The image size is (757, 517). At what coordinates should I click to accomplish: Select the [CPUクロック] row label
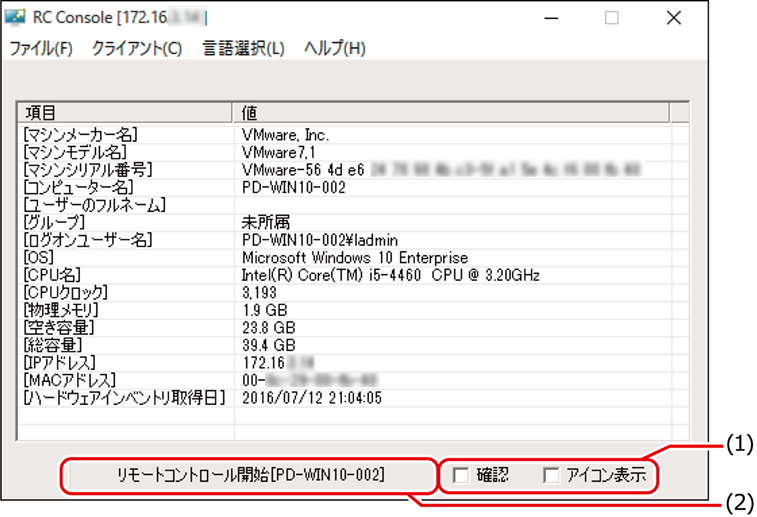(66, 293)
